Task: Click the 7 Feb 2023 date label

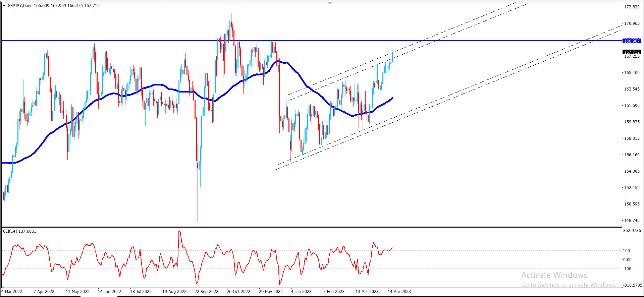Action: 334,291
